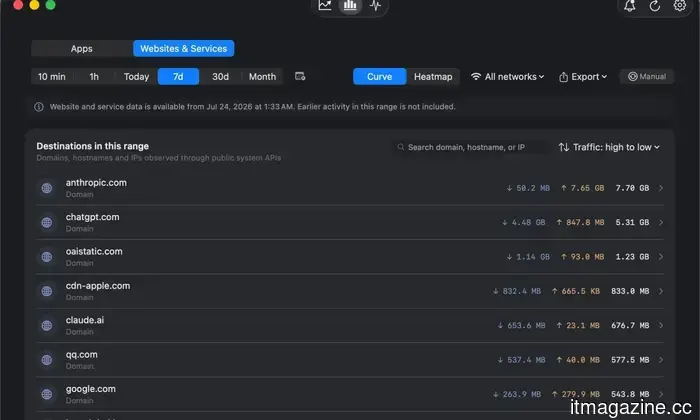Expand oaistatic.com row chevron
This screenshot has height=420, width=700.
661,257
